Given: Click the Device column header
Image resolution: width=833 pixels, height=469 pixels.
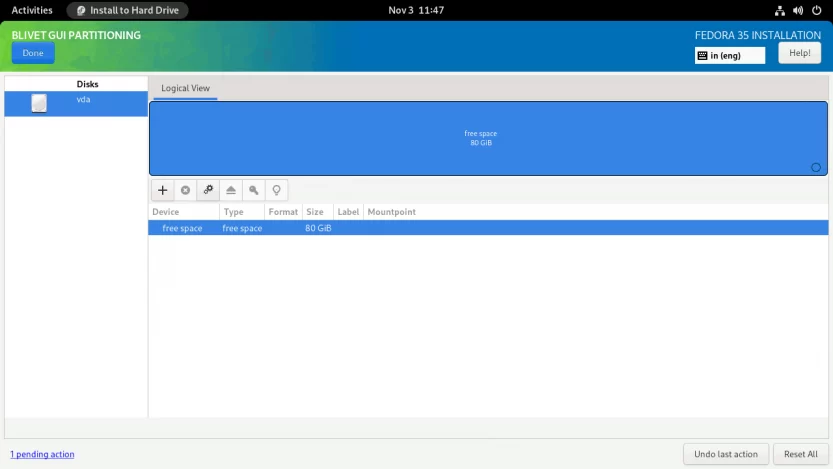Looking at the screenshot, I should click(x=184, y=212).
